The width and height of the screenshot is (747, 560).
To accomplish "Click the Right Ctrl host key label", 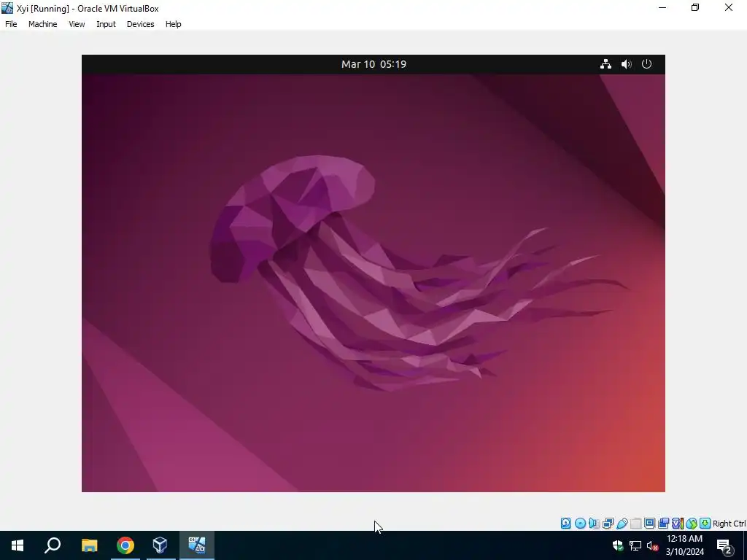I will point(729,524).
